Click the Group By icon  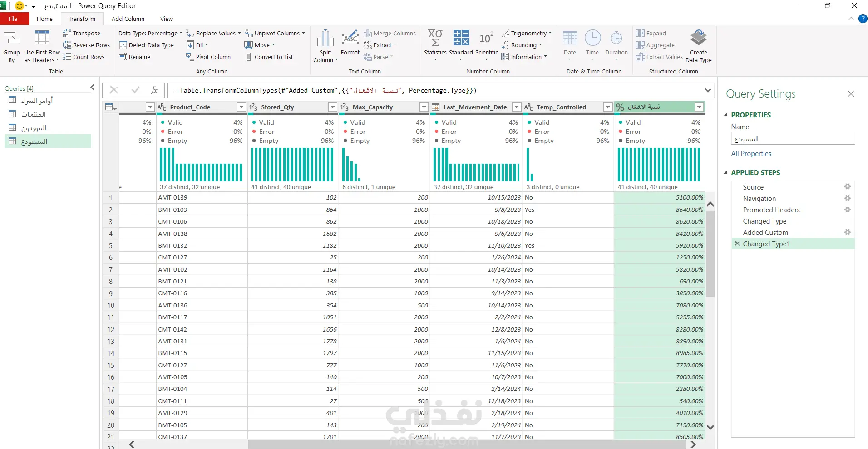[11, 39]
